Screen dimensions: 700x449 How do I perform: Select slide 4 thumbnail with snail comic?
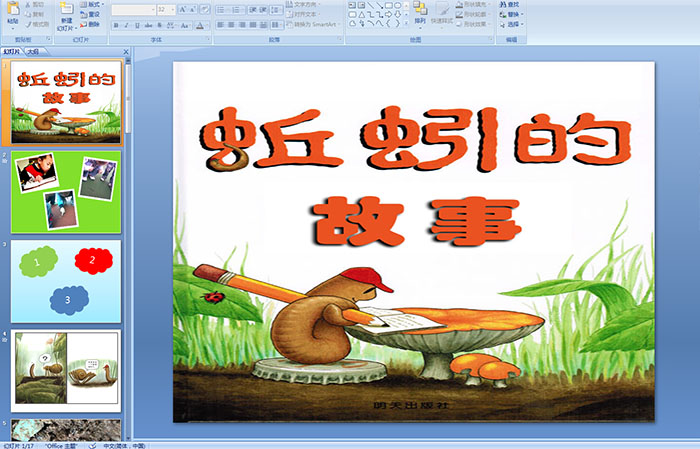[66, 371]
